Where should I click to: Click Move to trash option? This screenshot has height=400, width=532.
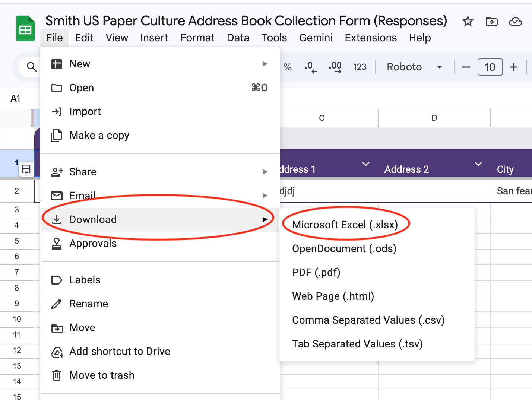[102, 375]
